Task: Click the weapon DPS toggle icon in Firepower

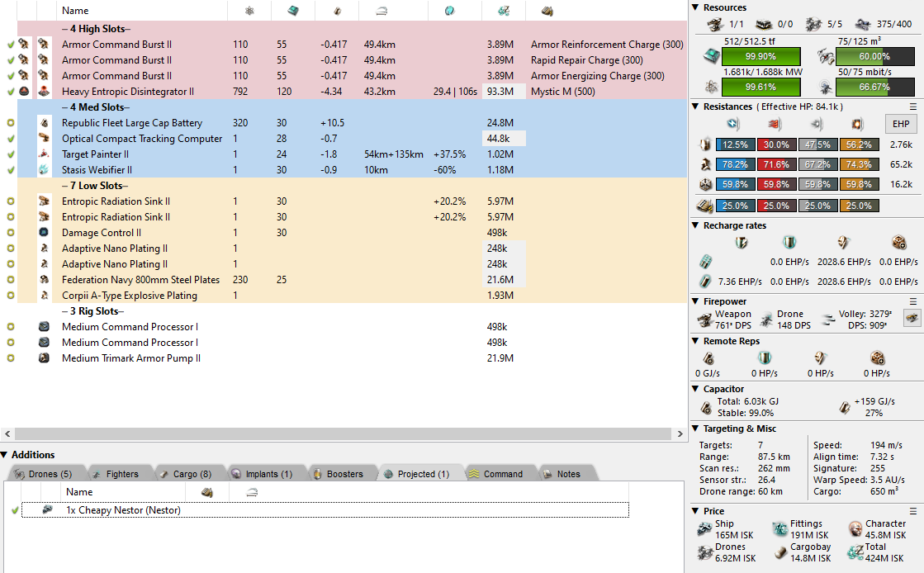Action: (912, 319)
